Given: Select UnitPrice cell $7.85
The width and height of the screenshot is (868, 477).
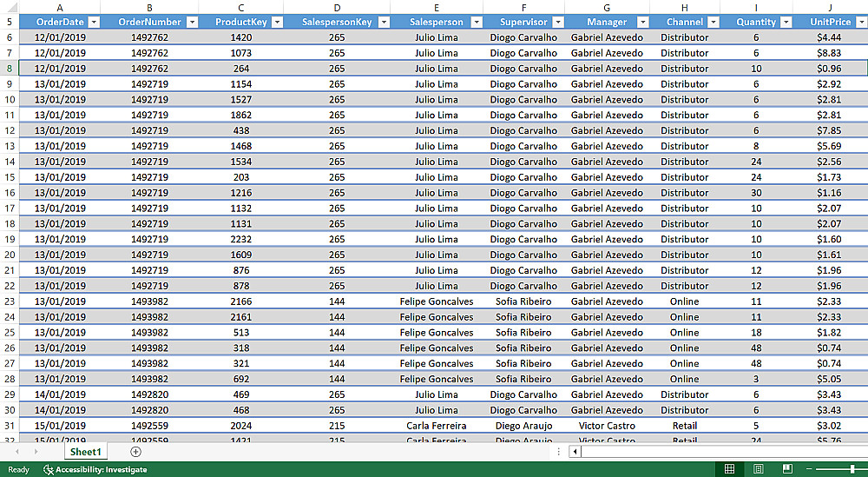Looking at the screenshot, I should (830, 130).
